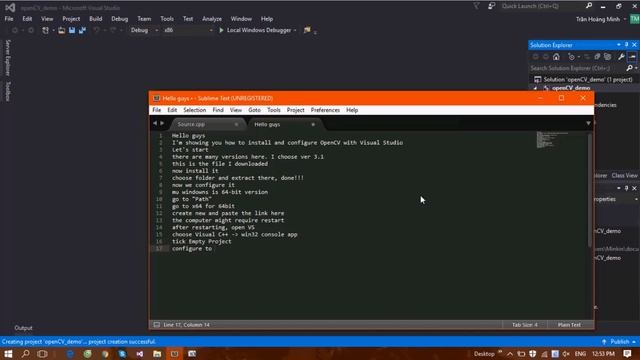Click the icon right of Local Windows Debugger
640x360 pixels.
tap(307, 30)
